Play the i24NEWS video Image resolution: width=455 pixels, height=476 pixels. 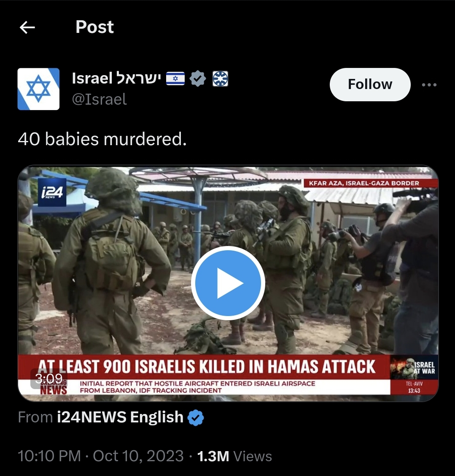[x=228, y=283]
